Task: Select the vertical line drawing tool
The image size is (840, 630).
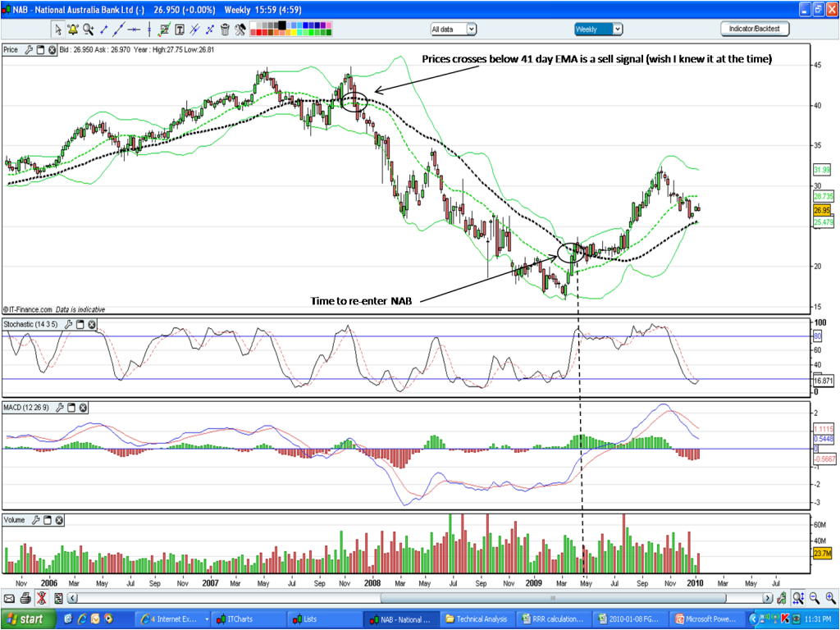Action: (149, 30)
